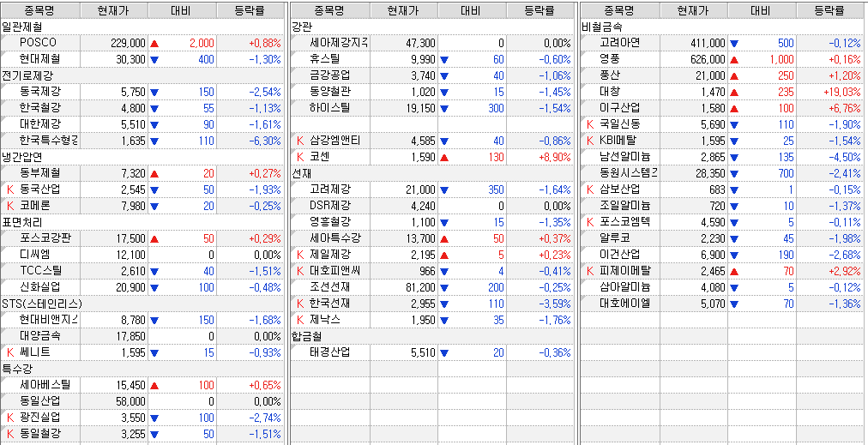The width and height of the screenshot is (868, 445).
Task: Click the K marker next to 코센
Action: 300,157
